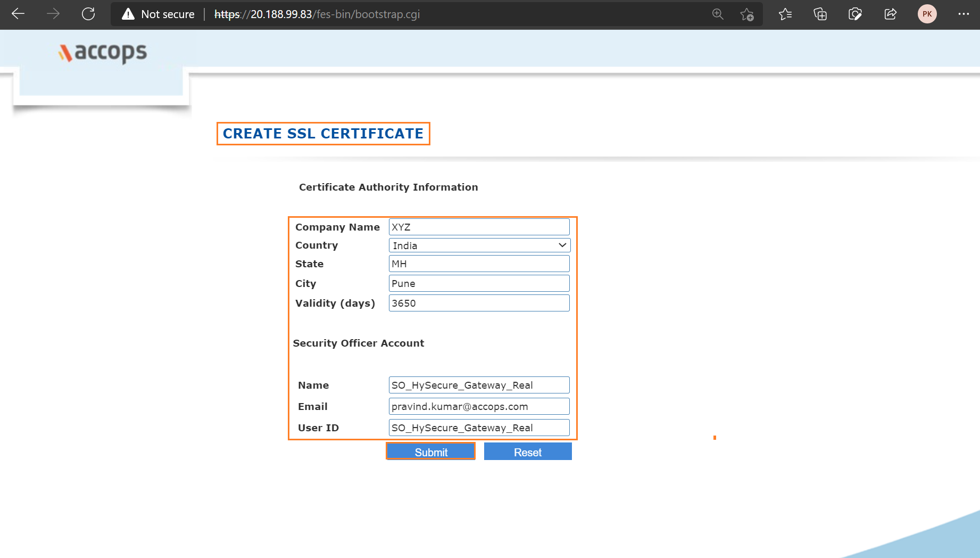Click the browser forward arrow

[53, 14]
